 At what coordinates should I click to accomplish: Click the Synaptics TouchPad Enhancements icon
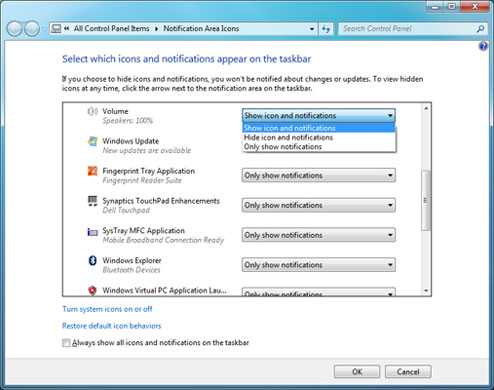[92, 201]
